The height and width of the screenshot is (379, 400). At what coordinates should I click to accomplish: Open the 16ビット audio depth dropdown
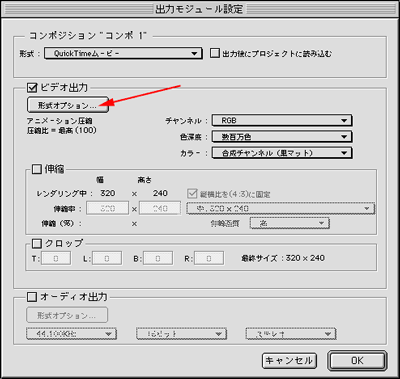pyautogui.click(x=181, y=334)
